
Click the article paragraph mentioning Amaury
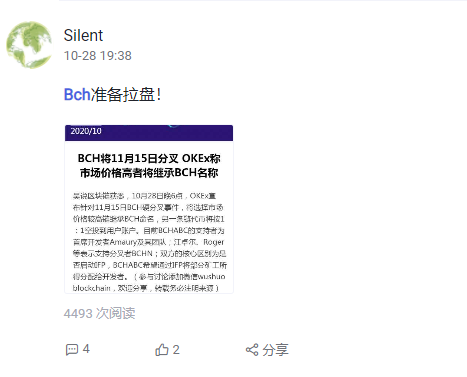click(x=149, y=242)
